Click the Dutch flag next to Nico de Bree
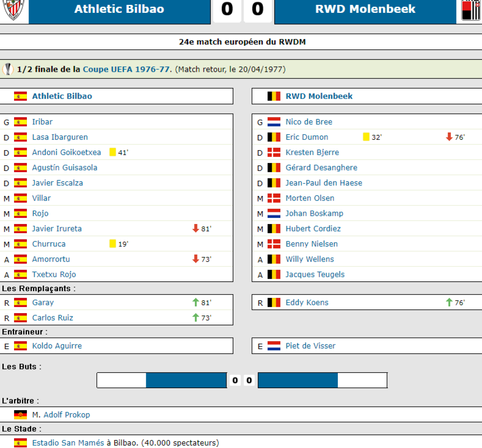 pos(274,122)
